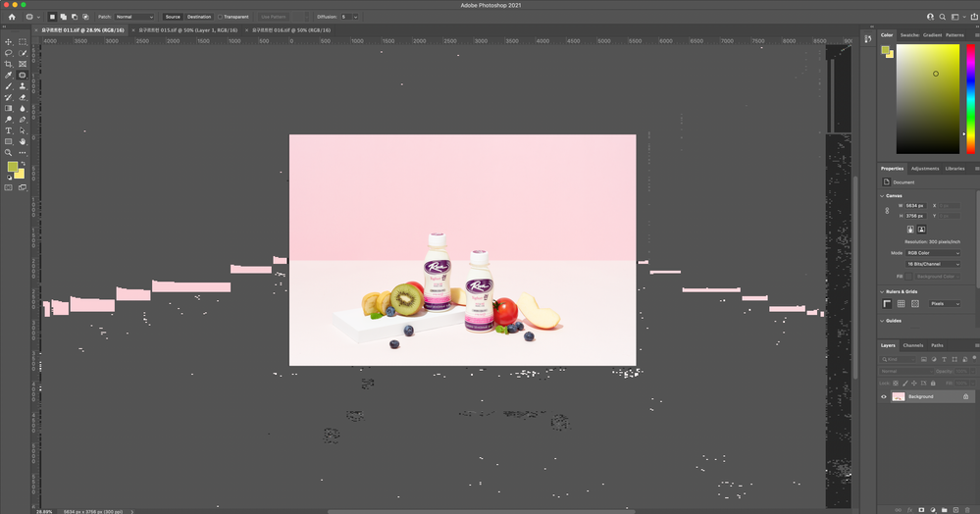
Task: Select the Frame tool
Action: tap(23, 64)
